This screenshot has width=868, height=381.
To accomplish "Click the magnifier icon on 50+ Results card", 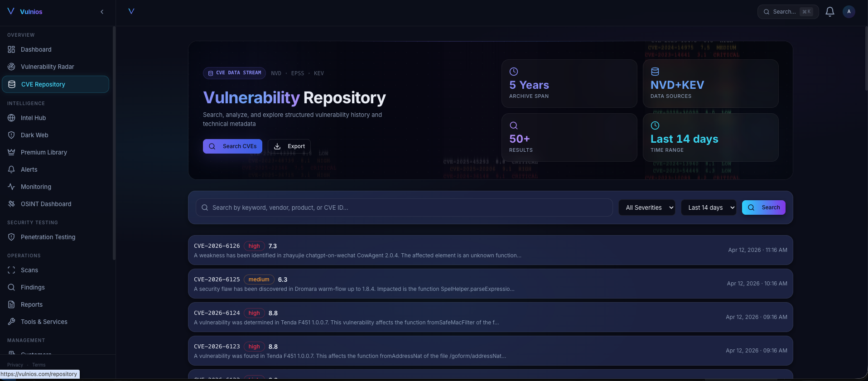I will click(x=514, y=125).
